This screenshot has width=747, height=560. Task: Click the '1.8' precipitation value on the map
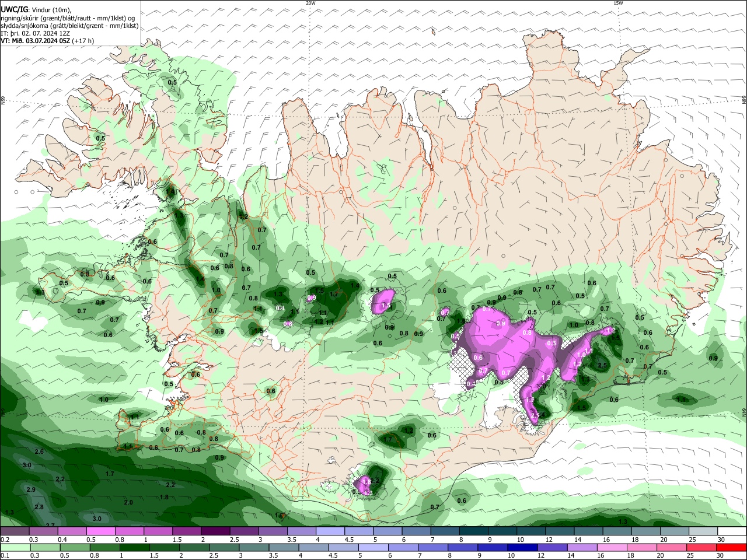(164, 497)
